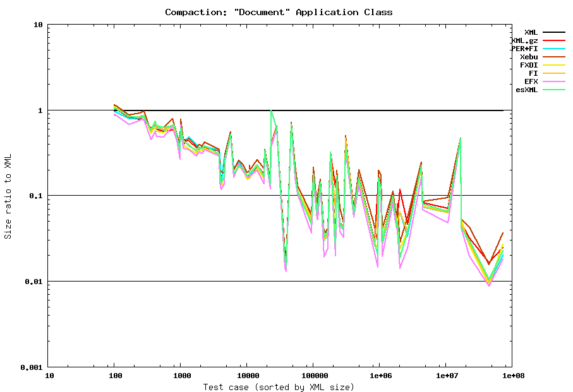Click the yellow FXDI legend line sample
The height and width of the screenshot is (392, 573).
tap(553, 65)
